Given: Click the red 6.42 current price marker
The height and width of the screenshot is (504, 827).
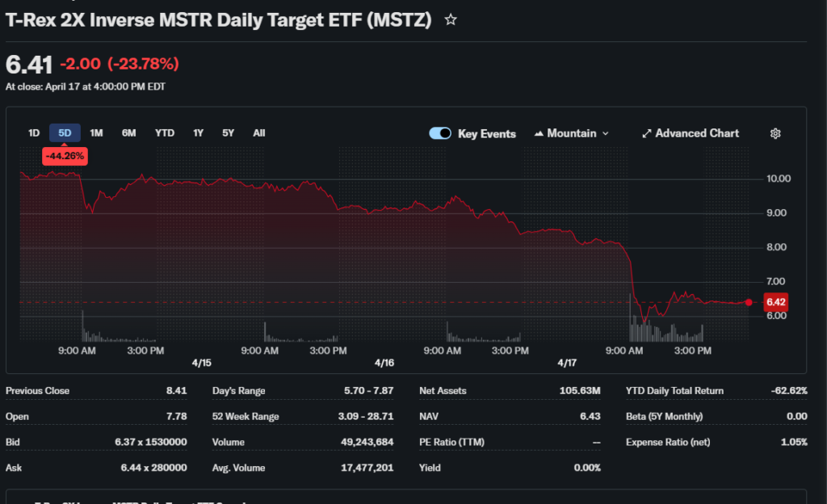Looking at the screenshot, I should pyautogui.click(x=775, y=302).
